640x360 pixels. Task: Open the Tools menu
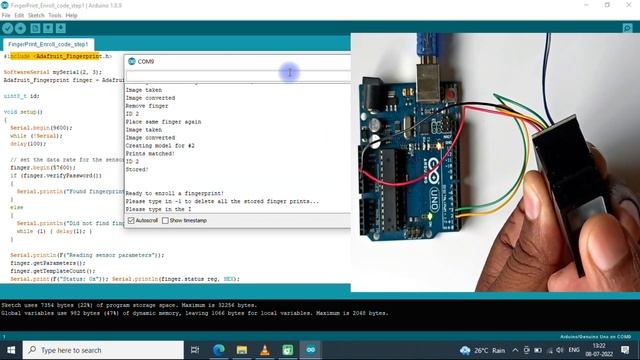click(x=55, y=16)
